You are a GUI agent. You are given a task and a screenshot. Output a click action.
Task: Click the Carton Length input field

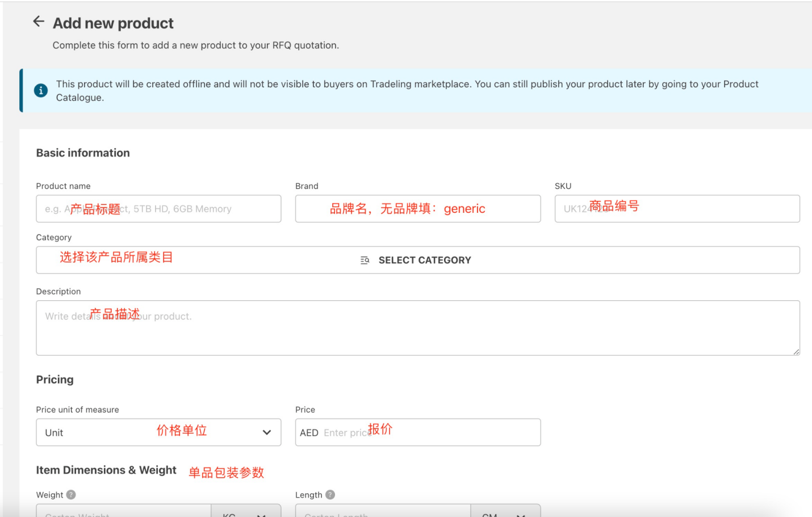tap(383, 512)
